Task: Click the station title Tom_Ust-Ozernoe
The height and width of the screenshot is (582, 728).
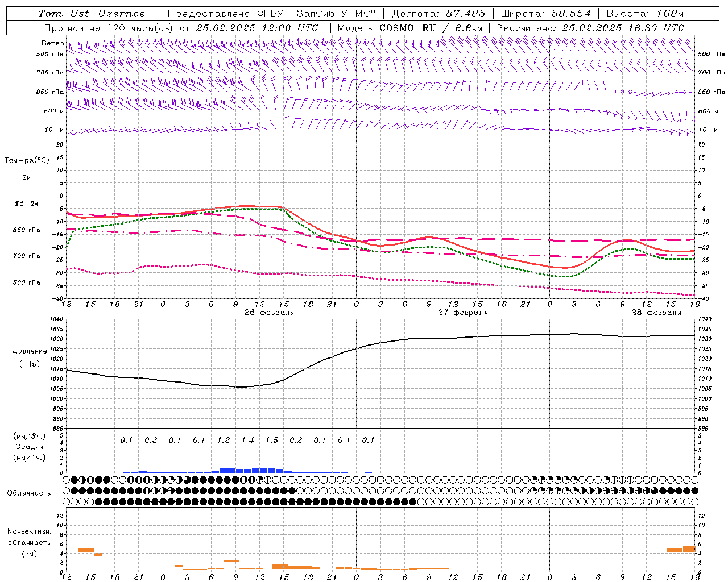Action: tap(92, 14)
